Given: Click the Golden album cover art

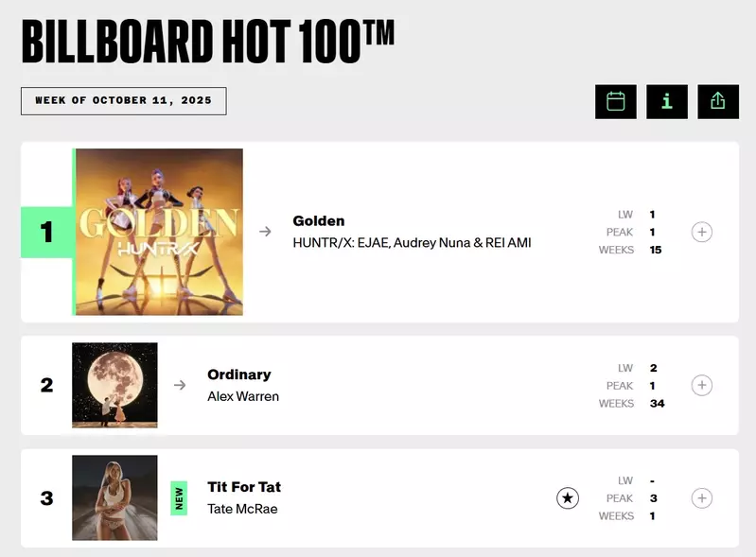Looking at the screenshot, I should click(x=159, y=232).
